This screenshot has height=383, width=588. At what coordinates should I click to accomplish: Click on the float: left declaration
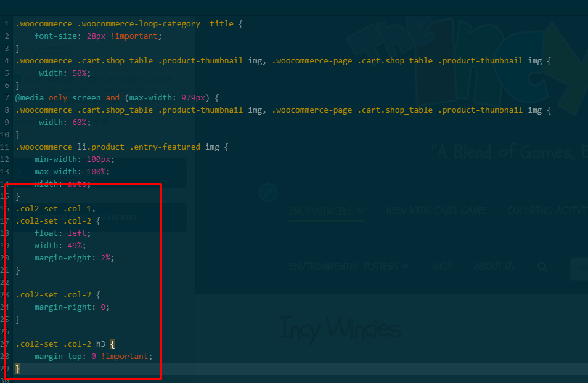[x=62, y=233]
